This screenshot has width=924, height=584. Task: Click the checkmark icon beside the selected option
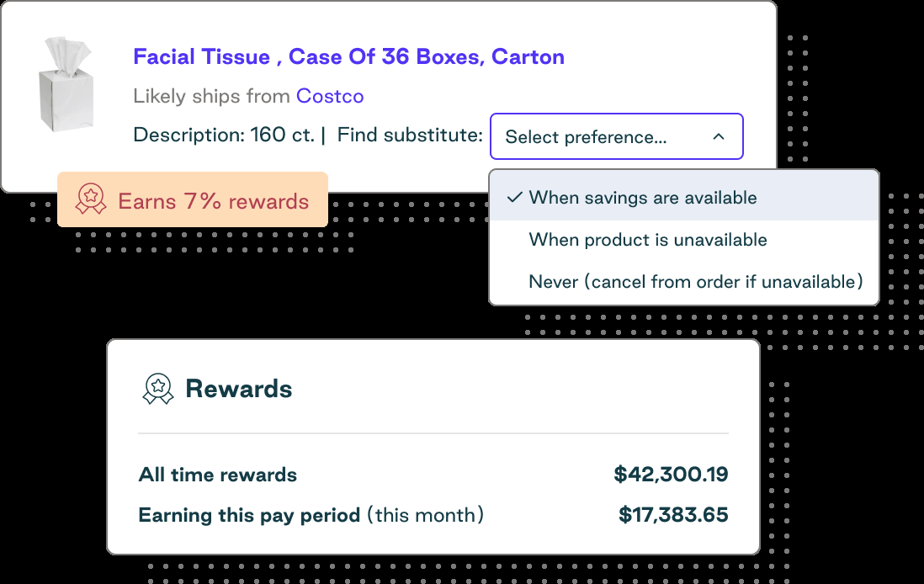pyautogui.click(x=515, y=198)
